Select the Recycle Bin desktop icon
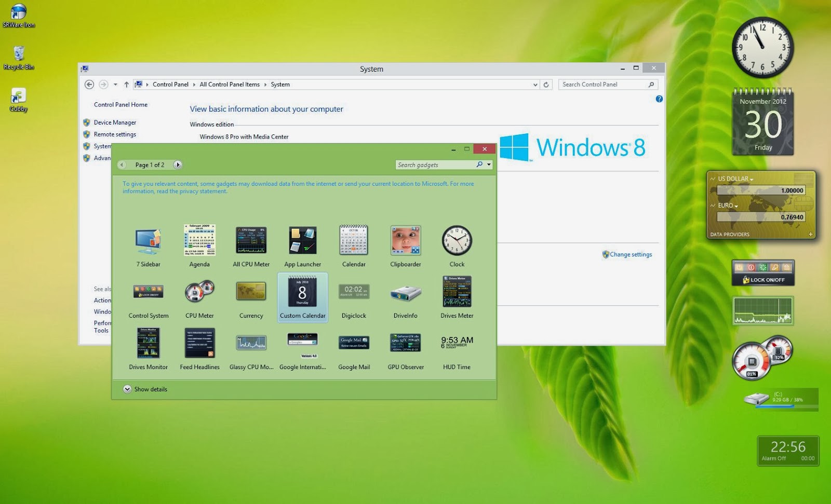831x504 pixels. (19, 58)
